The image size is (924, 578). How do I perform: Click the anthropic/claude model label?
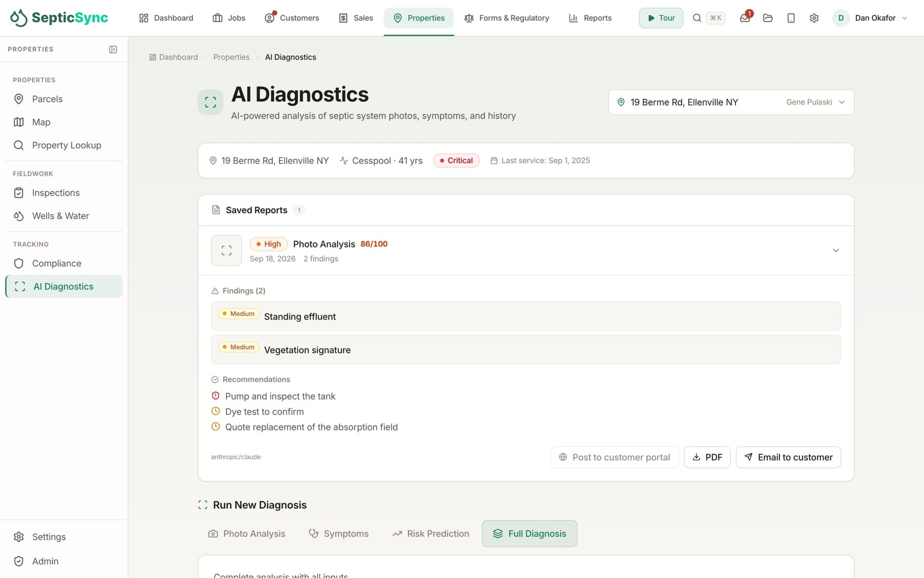pos(236,457)
